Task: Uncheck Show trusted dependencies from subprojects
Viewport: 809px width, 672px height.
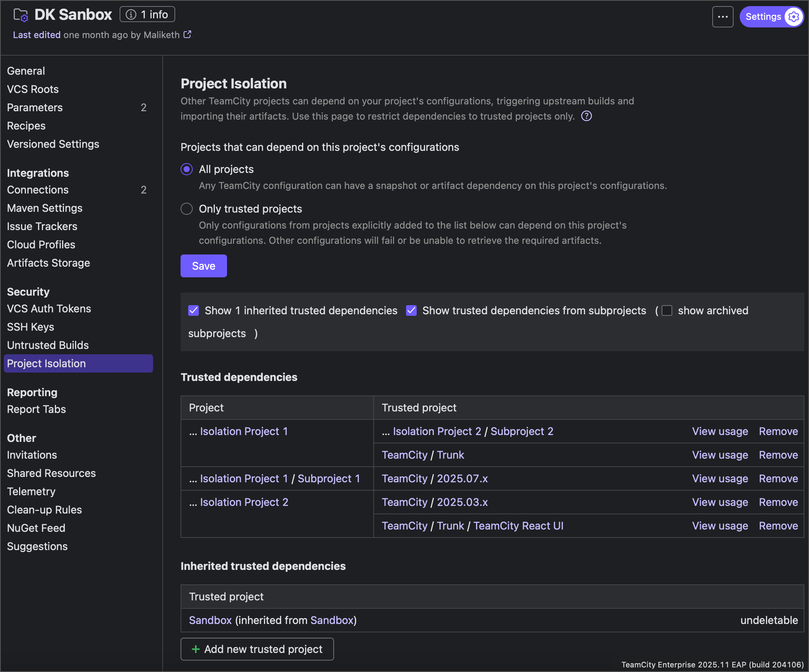Action: [411, 310]
